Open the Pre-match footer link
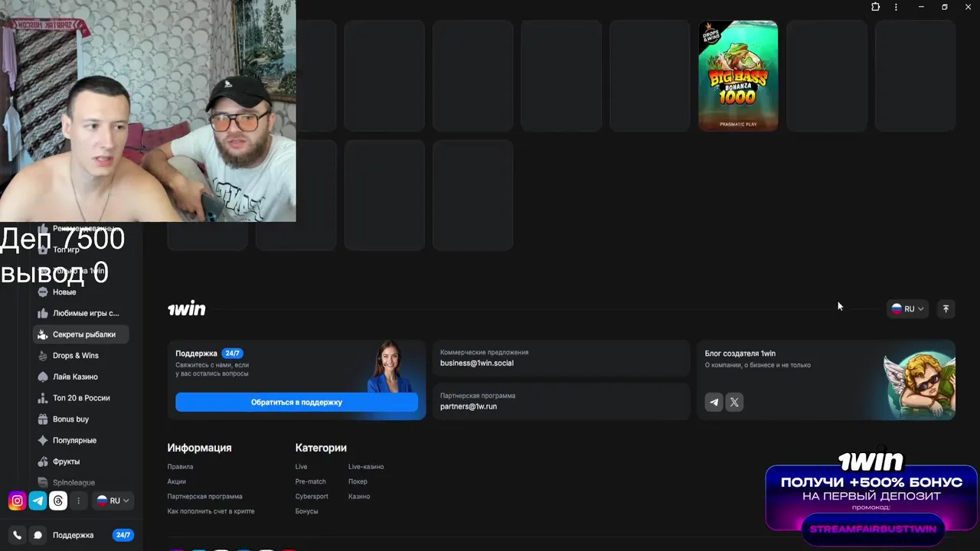 pyautogui.click(x=310, y=481)
